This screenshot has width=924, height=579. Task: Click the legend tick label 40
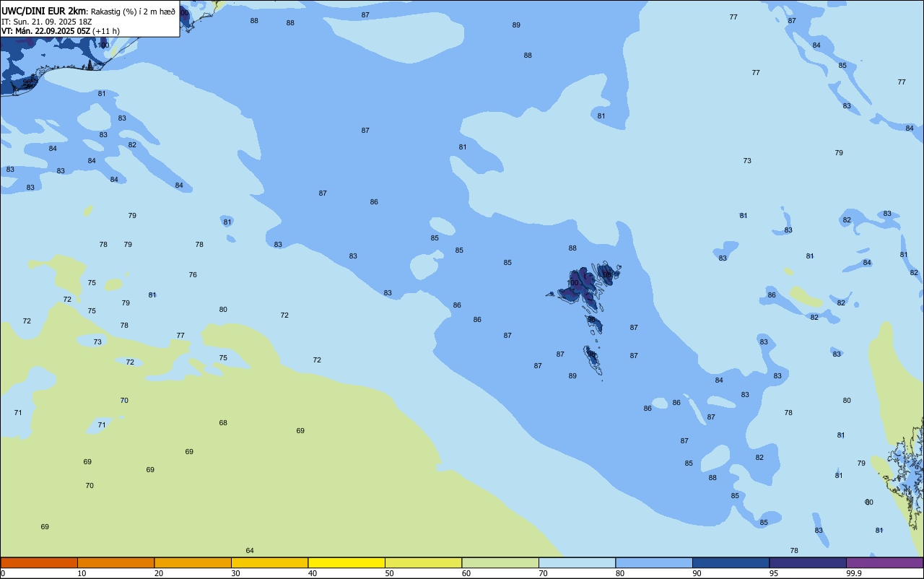pos(313,573)
